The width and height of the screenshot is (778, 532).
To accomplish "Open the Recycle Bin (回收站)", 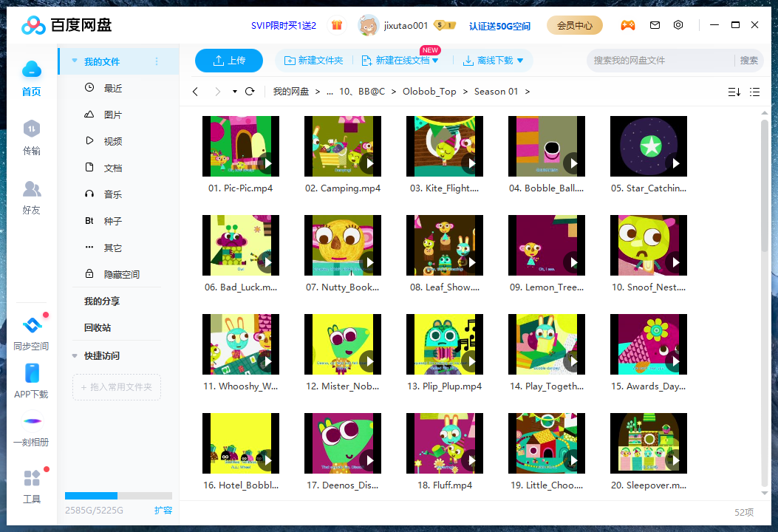I will [x=98, y=327].
